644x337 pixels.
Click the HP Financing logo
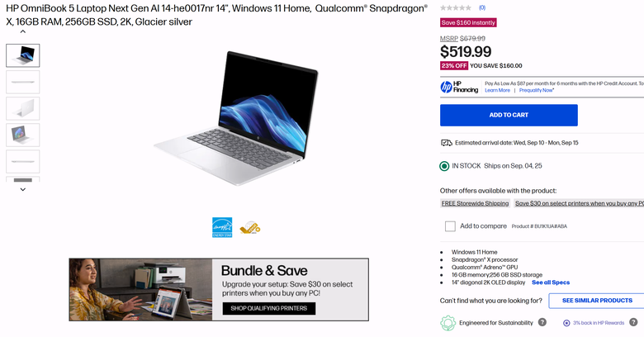(459, 87)
